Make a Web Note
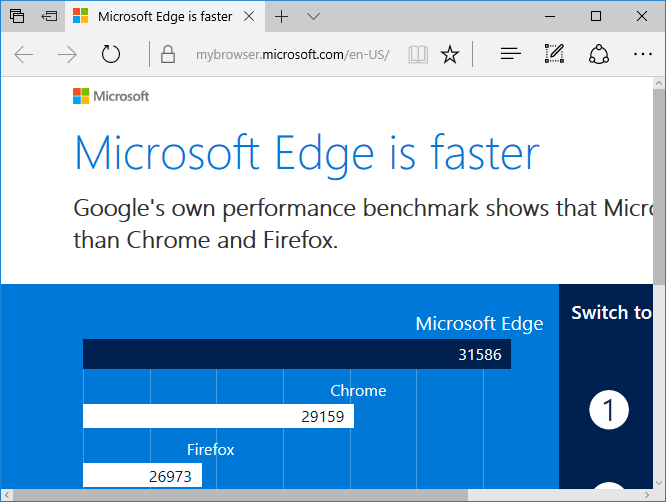The height and width of the screenshot is (502, 666). 554,54
